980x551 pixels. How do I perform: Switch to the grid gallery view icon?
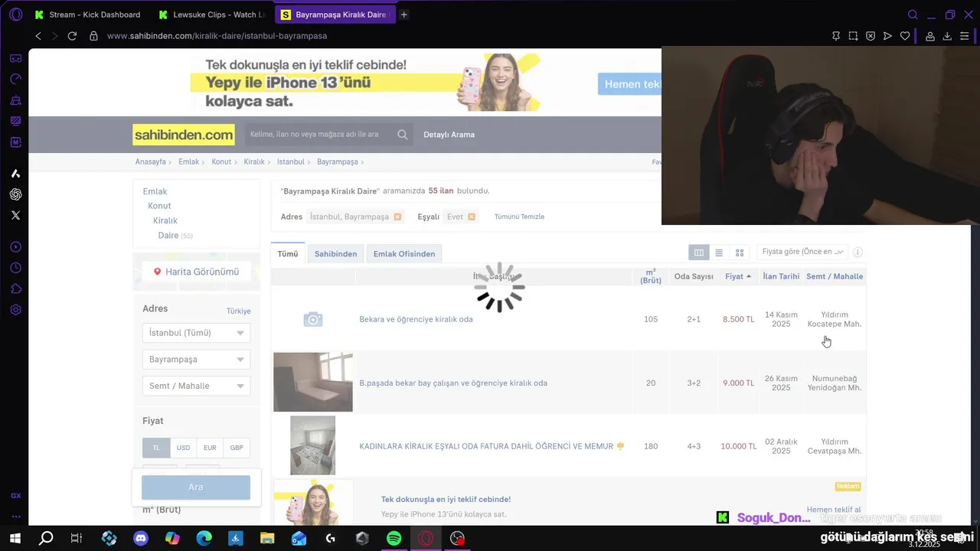pos(740,253)
